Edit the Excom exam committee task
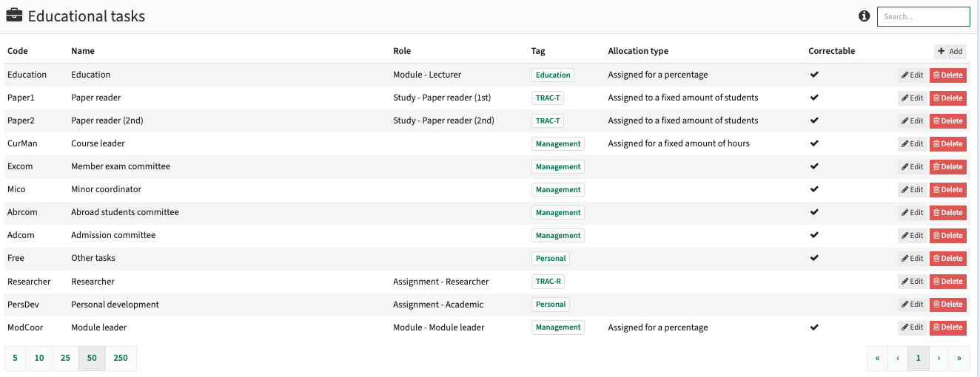The height and width of the screenshot is (377, 980). pos(912,166)
